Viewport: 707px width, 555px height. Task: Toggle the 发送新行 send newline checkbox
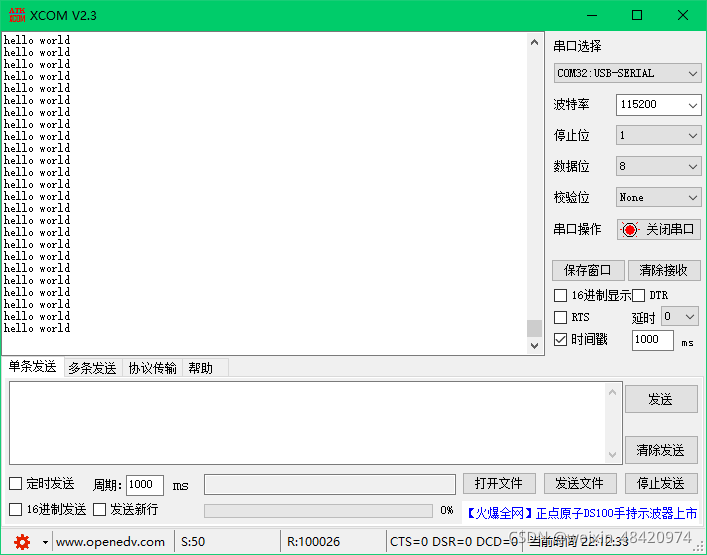pyautogui.click(x=99, y=509)
